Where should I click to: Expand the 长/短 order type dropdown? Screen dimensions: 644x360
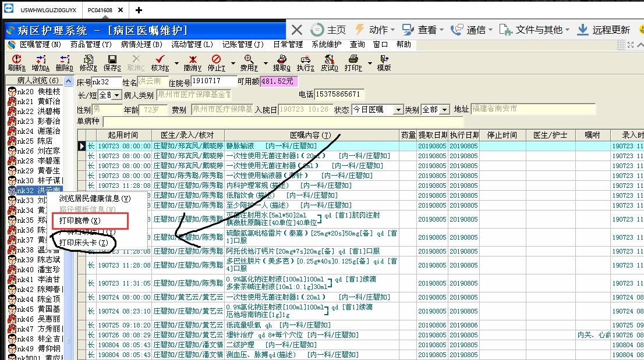point(117,95)
